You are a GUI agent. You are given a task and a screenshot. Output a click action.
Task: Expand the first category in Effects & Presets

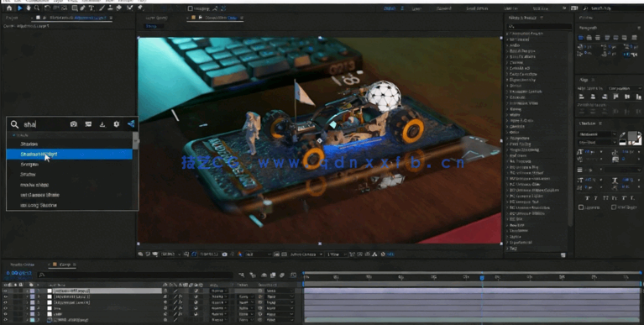[x=508, y=34]
